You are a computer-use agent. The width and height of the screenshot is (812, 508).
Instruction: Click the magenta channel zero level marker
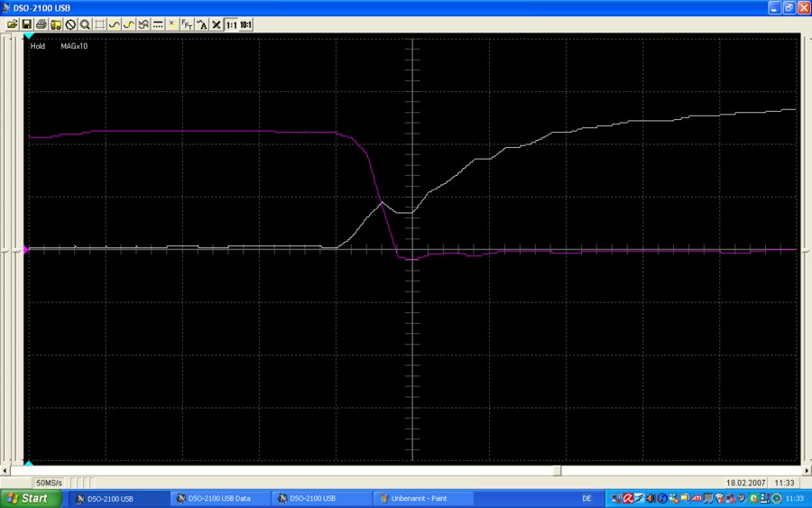[25, 250]
